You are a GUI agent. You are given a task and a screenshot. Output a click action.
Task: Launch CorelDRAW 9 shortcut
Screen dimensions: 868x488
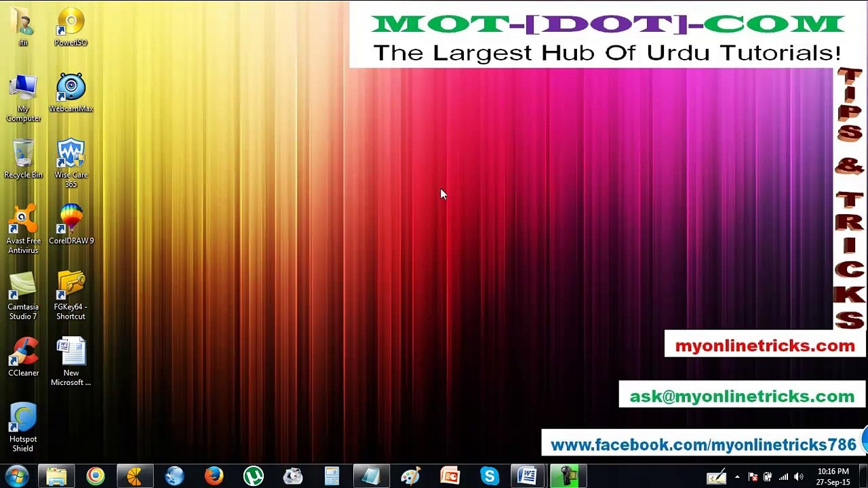[71, 225]
